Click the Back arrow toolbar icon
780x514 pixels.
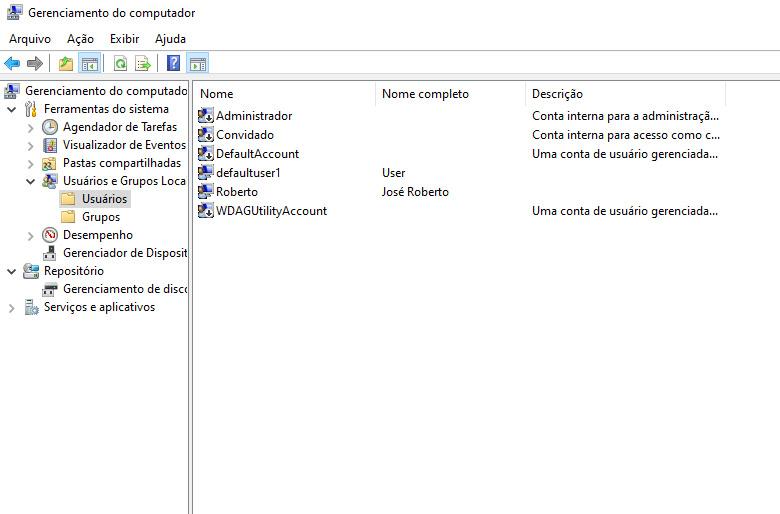click(x=12, y=63)
